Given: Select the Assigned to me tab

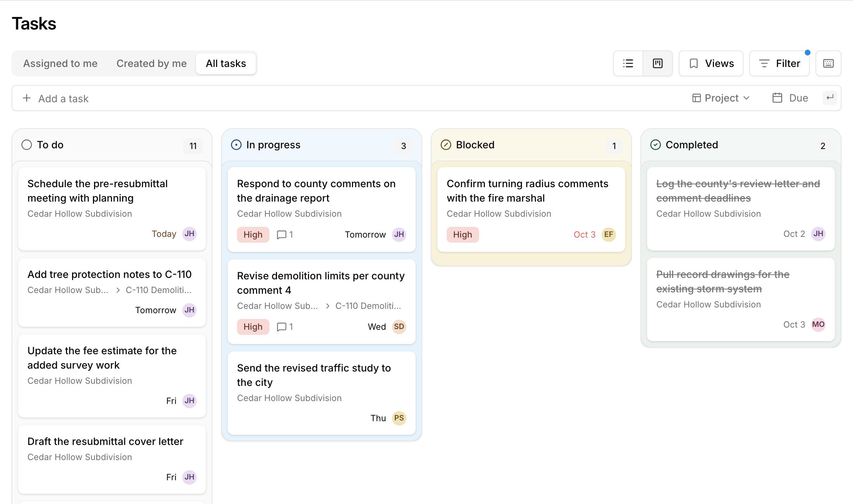Looking at the screenshot, I should click(x=61, y=63).
